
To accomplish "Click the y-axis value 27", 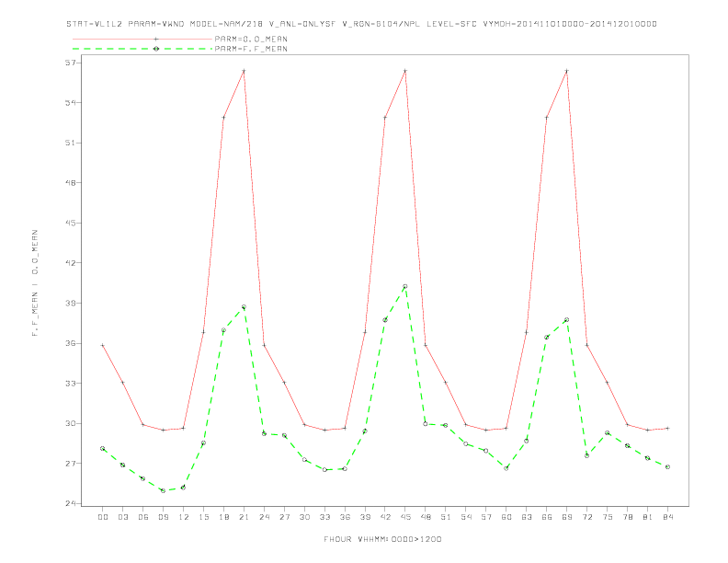I will click(x=71, y=464).
